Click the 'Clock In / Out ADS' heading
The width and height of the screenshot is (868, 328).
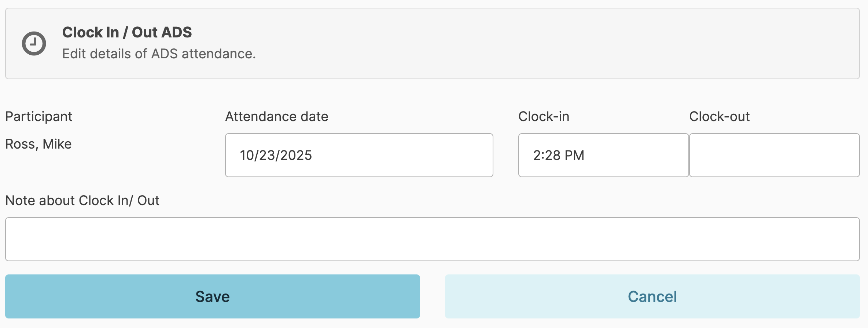(x=127, y=32)
